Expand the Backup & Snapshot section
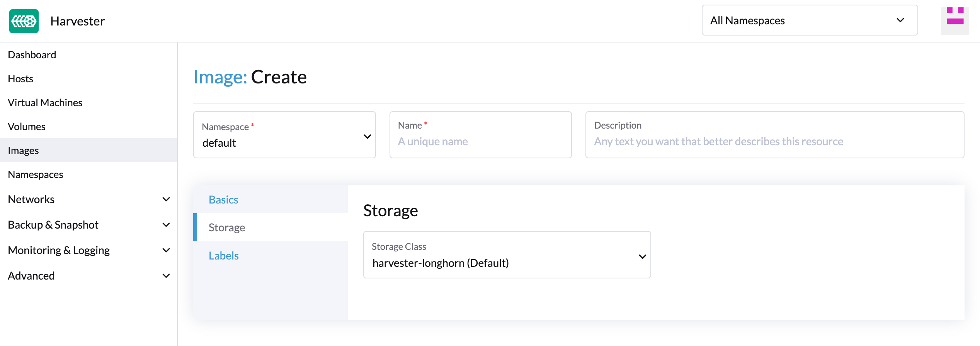 (x=166, y=225)
